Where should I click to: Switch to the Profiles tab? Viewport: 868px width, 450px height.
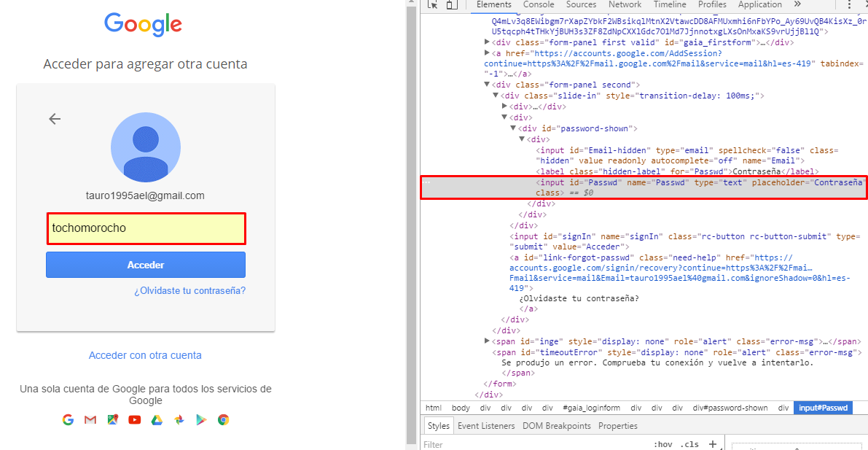(x=712, y=4)
